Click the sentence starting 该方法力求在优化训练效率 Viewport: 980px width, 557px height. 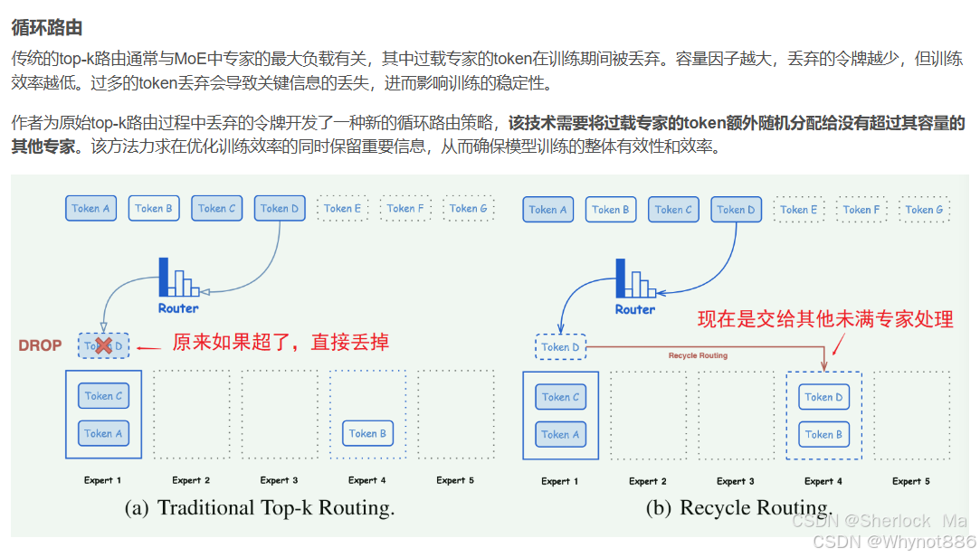(407, 146)
